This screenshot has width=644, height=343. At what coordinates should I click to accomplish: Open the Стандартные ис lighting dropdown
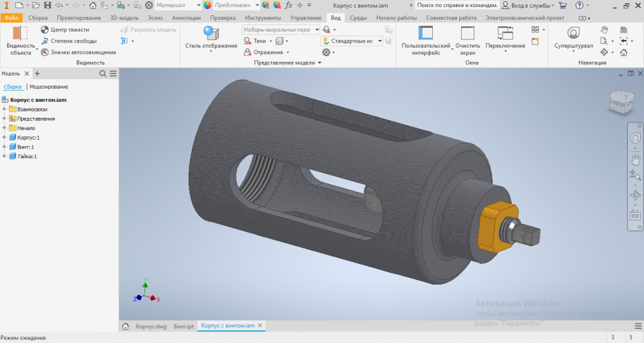pyautogui.click(x=380, y=41)
